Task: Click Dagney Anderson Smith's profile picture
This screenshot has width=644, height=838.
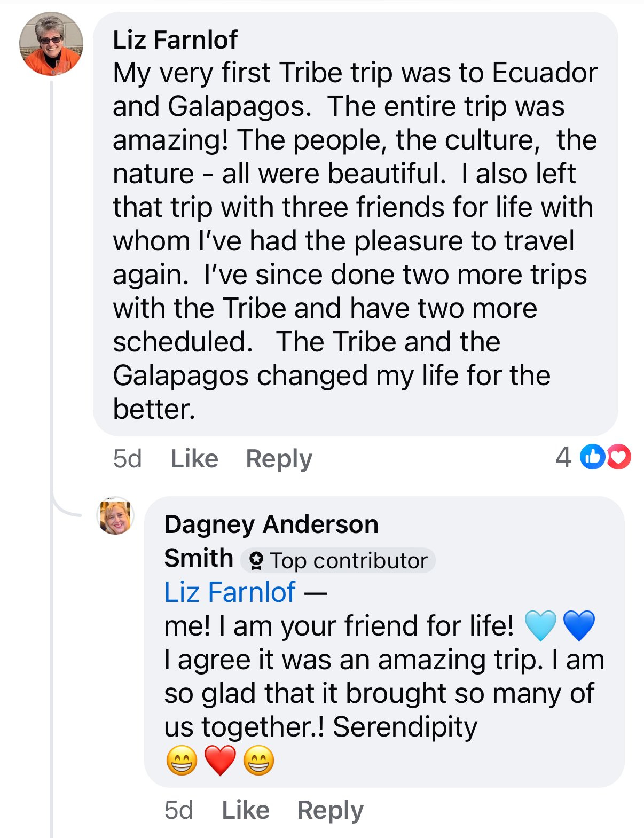Action: pyautogui.click(x=116, y=517)
